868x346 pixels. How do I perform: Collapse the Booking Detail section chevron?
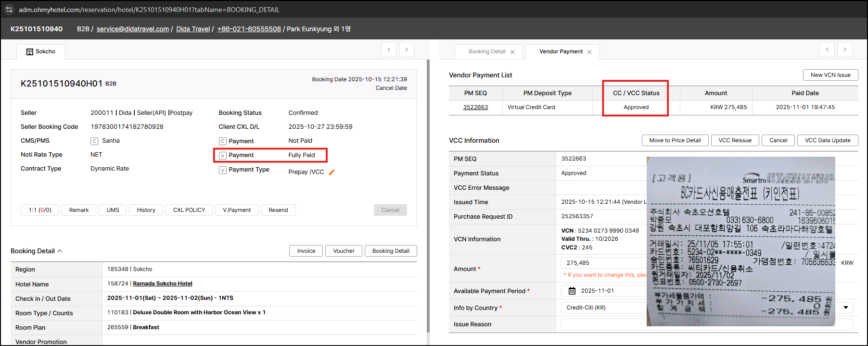coord(60,251)
